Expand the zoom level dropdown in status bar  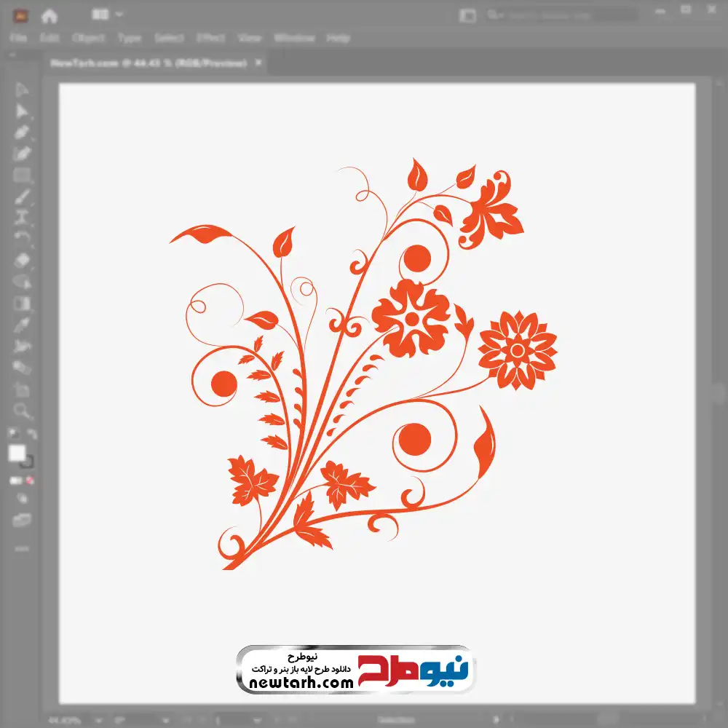click(98, 721)
